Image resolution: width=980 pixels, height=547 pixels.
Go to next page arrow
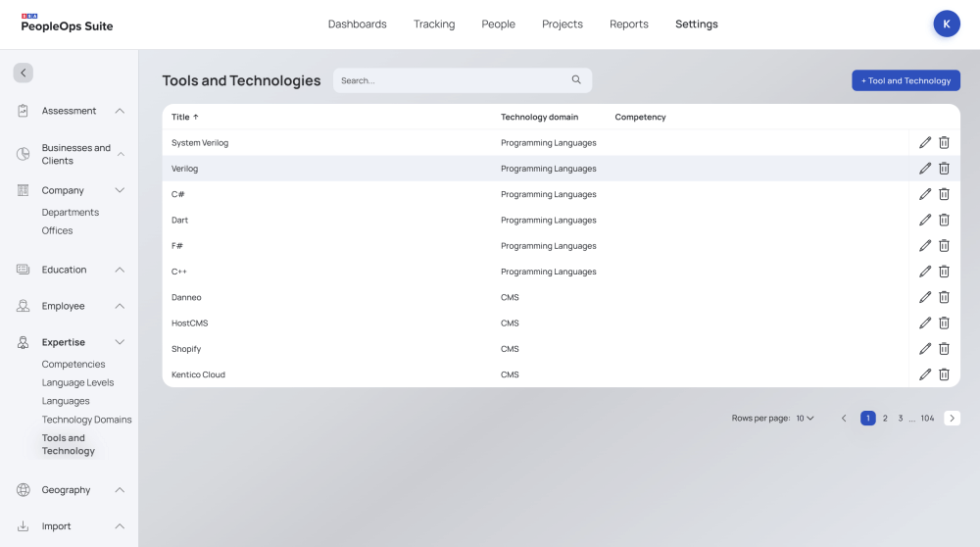952,419
